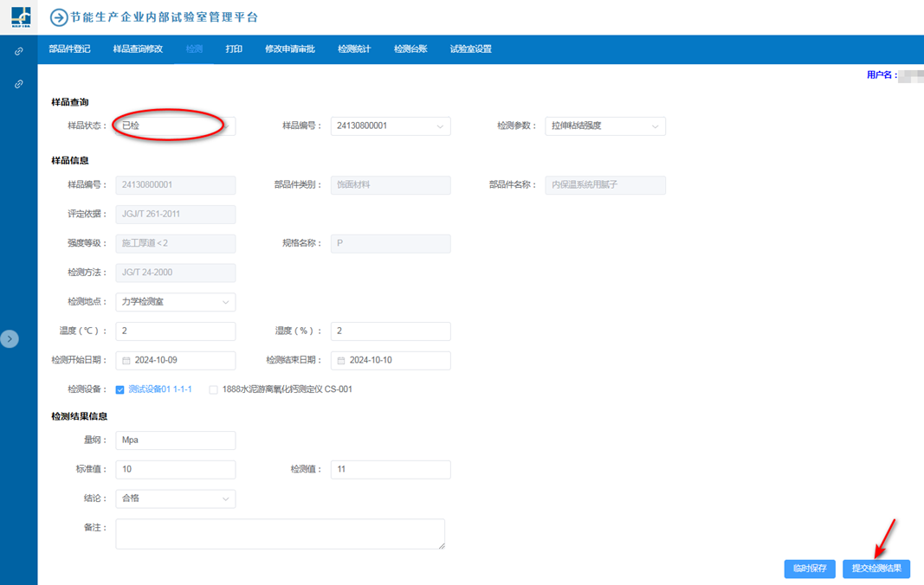
Task: Click the resize handle of the 备注 textarea
Action: click(441, 545)
